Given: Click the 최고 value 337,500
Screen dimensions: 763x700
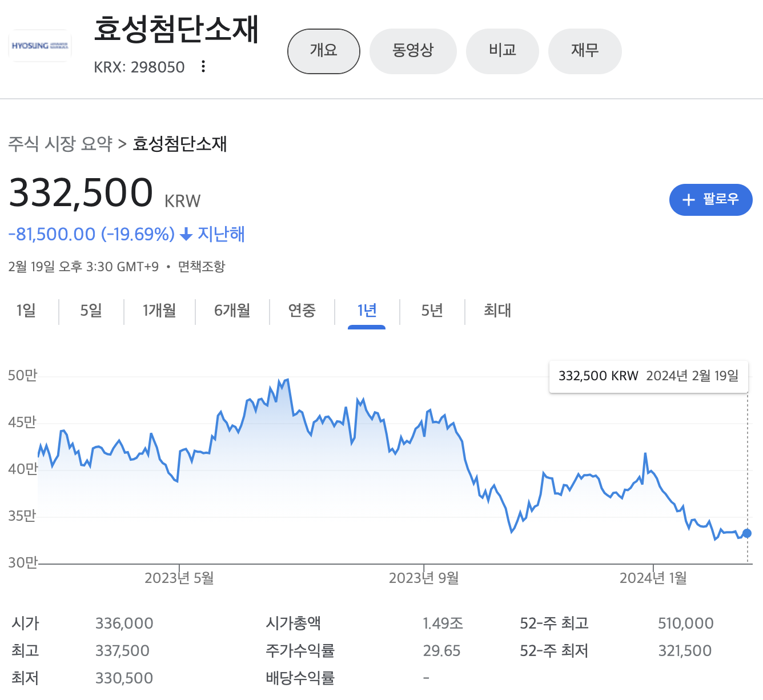Looking at the screenshot, I should click(122, 651).
